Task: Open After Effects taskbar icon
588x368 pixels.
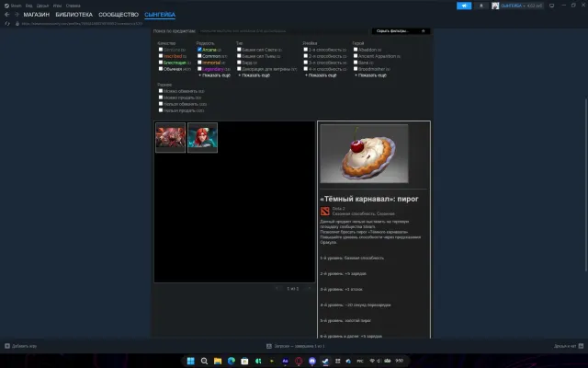Action: point(285,361)
